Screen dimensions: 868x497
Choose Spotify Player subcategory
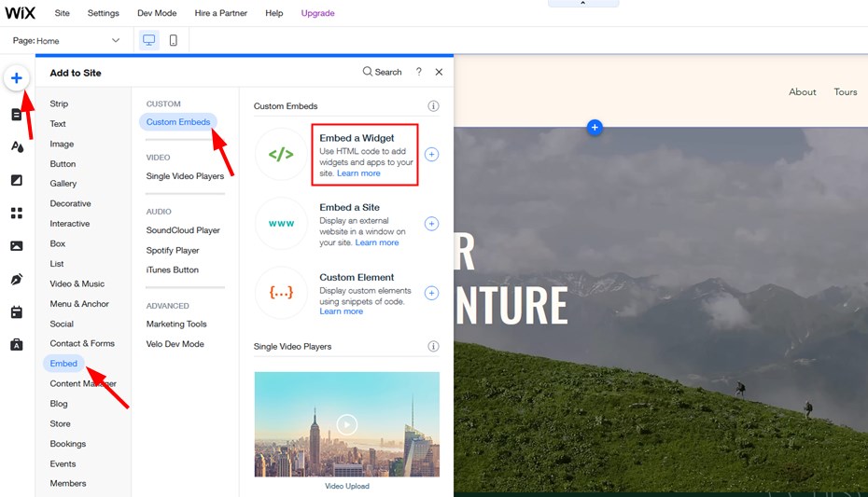[x=172, y=250]
